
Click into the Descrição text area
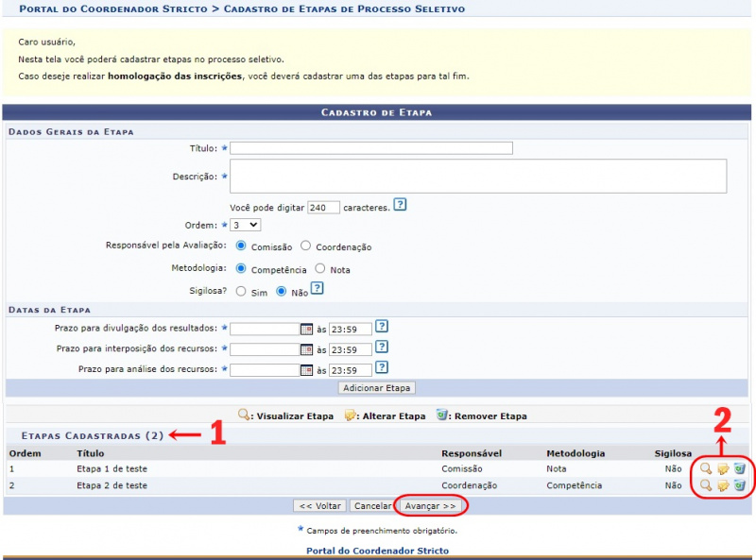[477, 176]
